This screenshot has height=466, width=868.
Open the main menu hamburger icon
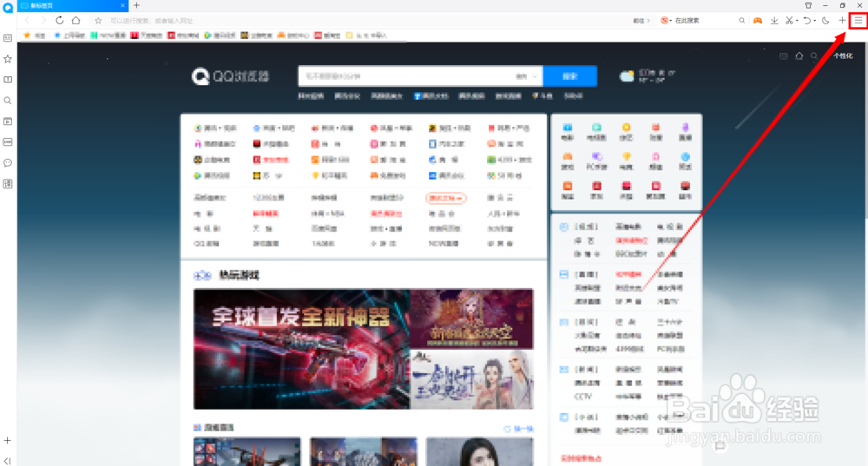pos(858,21)
